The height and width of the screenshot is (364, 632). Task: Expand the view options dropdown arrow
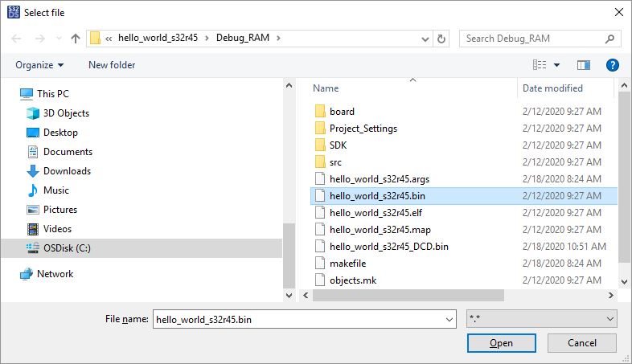point(556,65)
